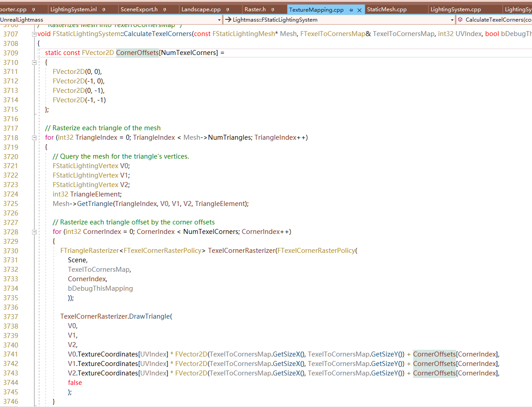Viewport: 532px width, 407px height.
Task: Click the FStaticLightingMesh parameter type
Action: [244, 34]
